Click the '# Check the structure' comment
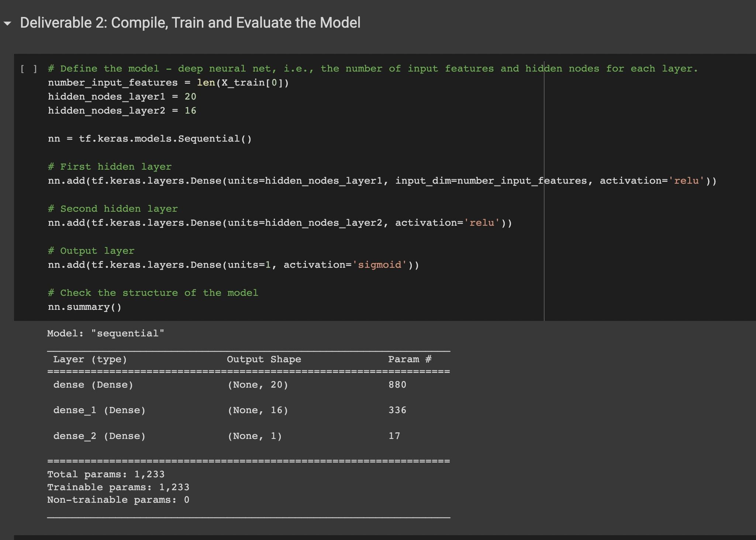 (153, 293)
